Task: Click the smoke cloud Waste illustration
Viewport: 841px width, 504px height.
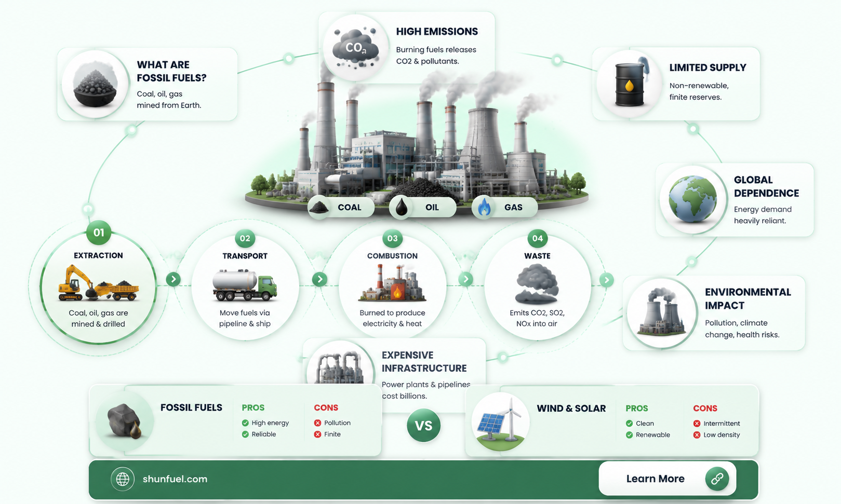Action: pyautogui.click(x=537, y=284)
